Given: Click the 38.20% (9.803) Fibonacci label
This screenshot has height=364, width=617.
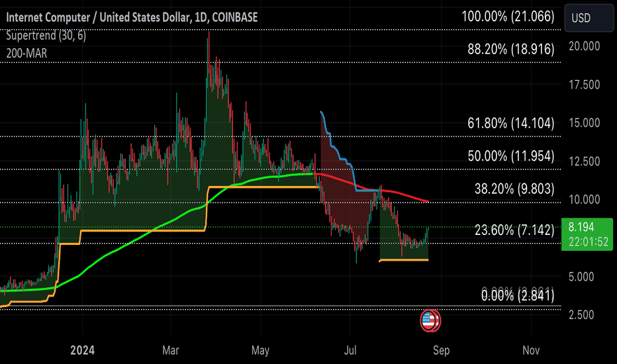Looking at the screenshot, I should (514, 189).
